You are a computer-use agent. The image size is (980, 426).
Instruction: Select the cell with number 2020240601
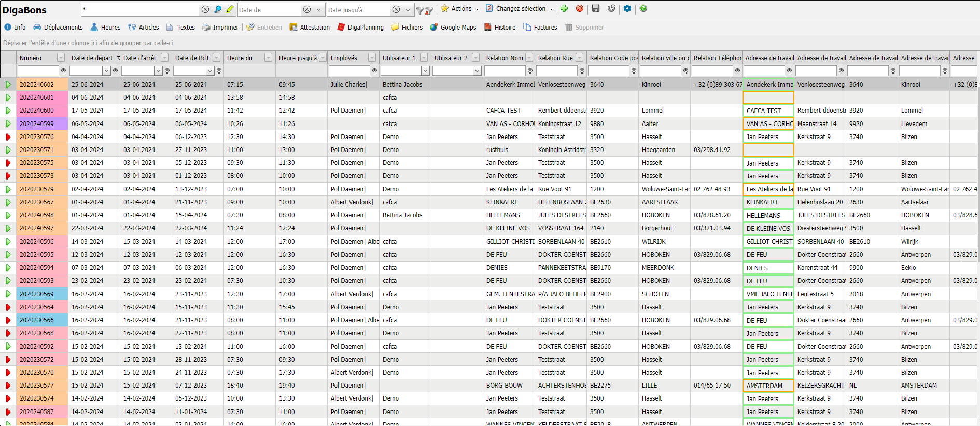pyautogui.click(x=43, y=97)
